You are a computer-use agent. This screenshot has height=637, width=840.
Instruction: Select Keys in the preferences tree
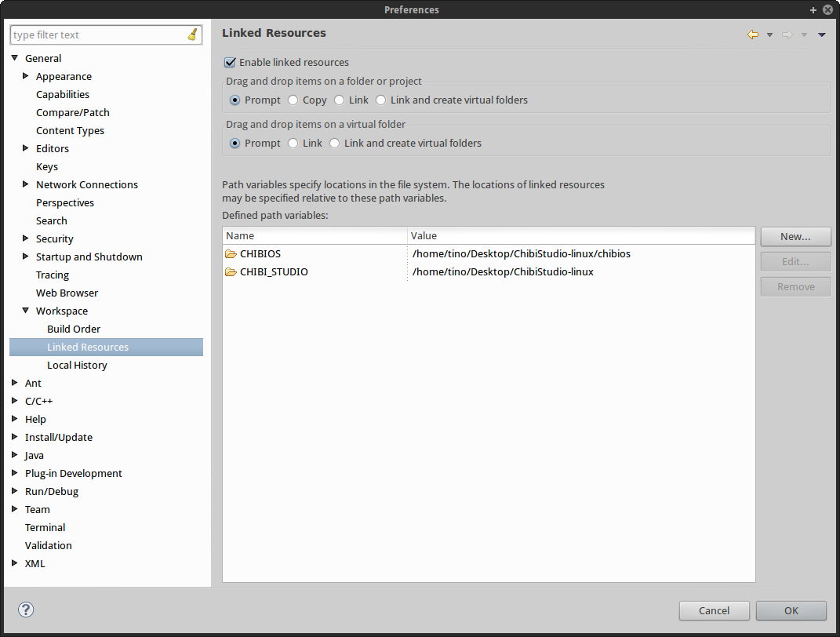click(x=47, y=166)
